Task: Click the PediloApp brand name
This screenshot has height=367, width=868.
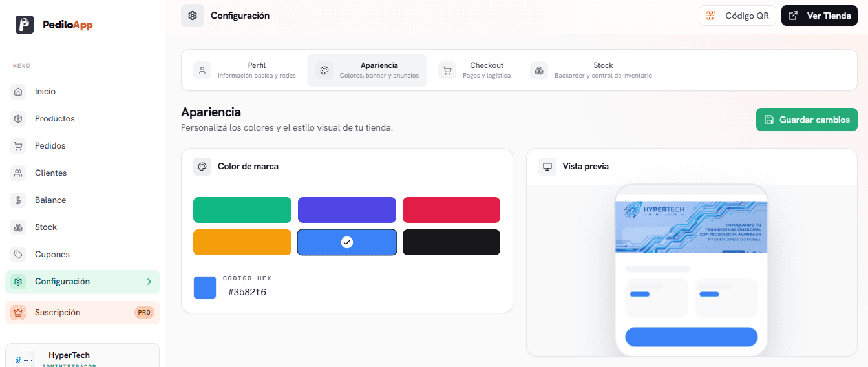Action: pos(68,25)
